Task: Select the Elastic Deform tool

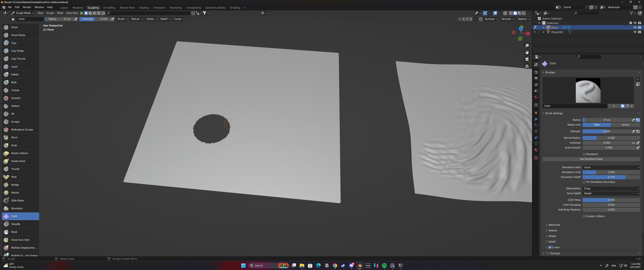Action: (x=21, y=153)
